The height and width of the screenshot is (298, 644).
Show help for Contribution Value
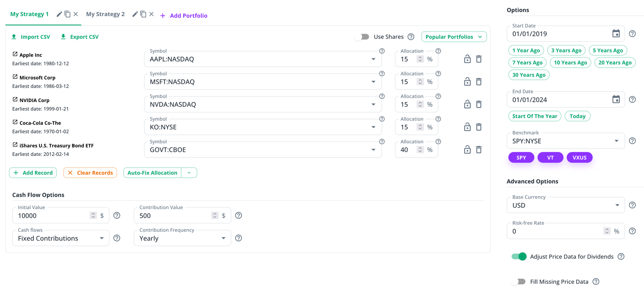coord(239,215)
